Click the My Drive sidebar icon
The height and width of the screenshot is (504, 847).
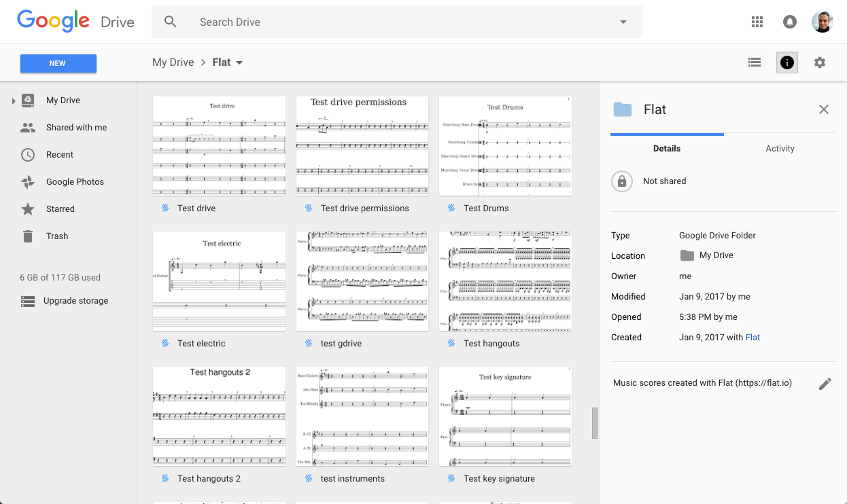pos(28,100)
